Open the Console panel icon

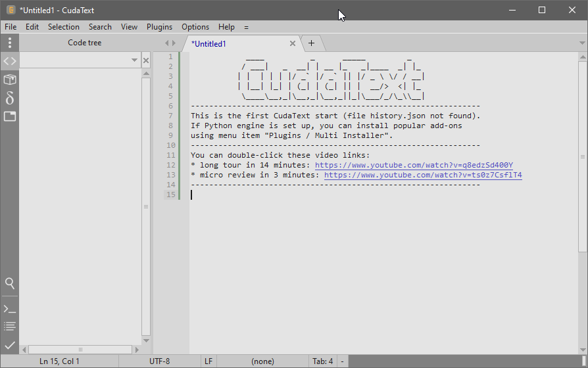point(10,309)
